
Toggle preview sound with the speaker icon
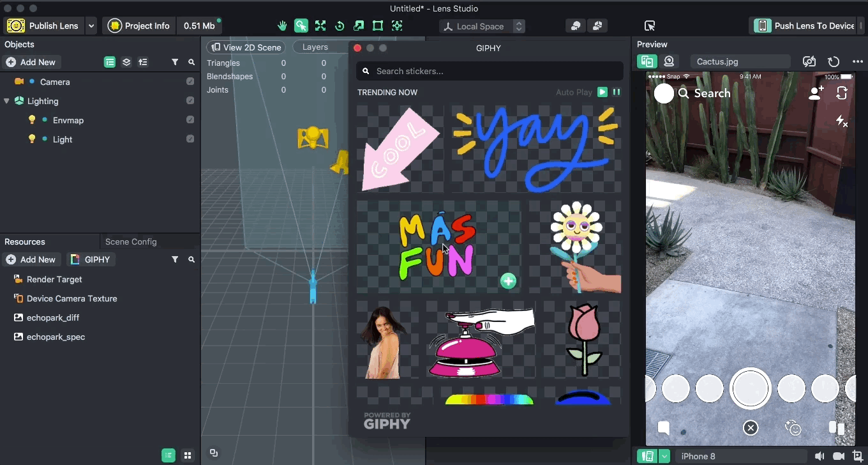[819, 456]
